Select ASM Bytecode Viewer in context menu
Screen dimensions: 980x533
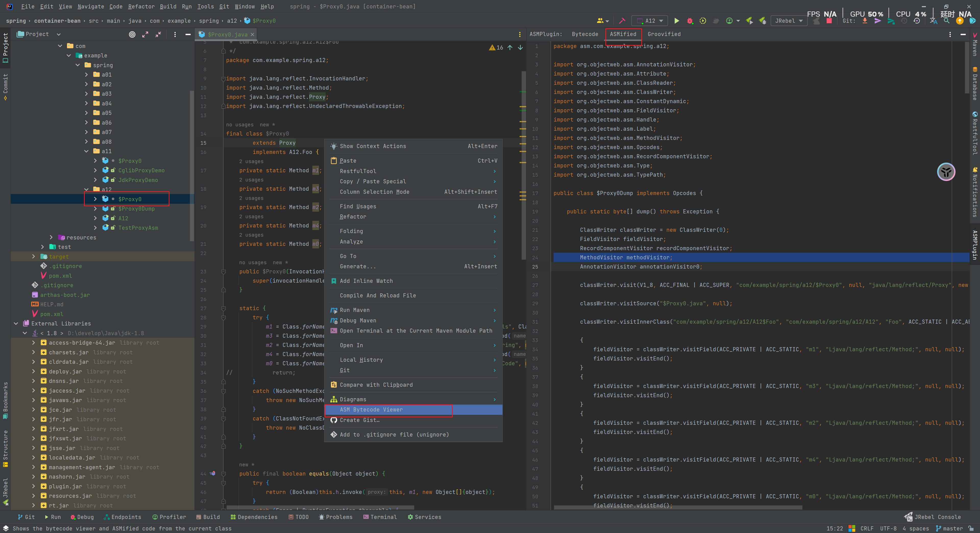coord(413,410)
